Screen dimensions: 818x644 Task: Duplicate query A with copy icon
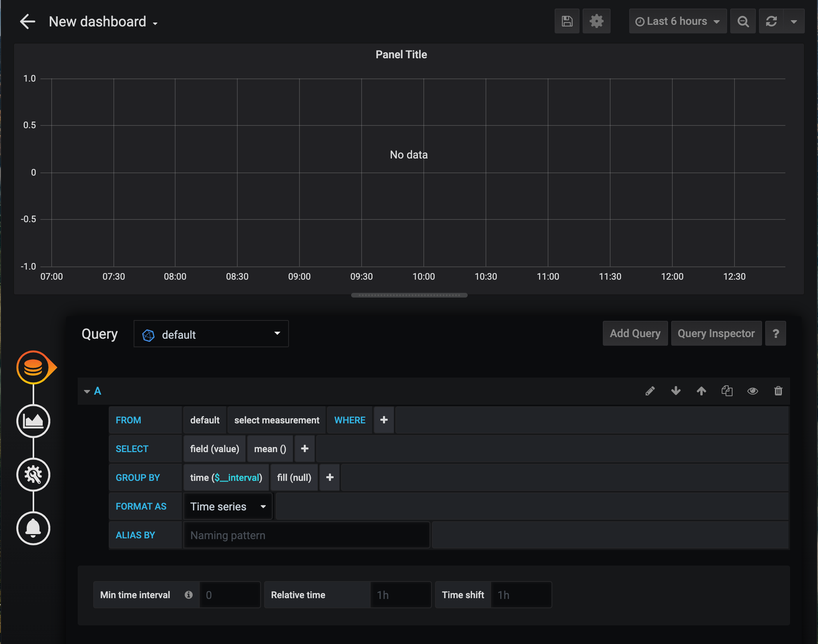click(727, 391)
